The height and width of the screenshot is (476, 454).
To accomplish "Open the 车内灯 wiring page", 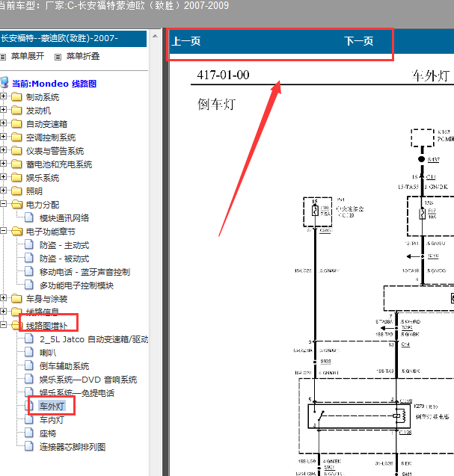I will (52, 419).
